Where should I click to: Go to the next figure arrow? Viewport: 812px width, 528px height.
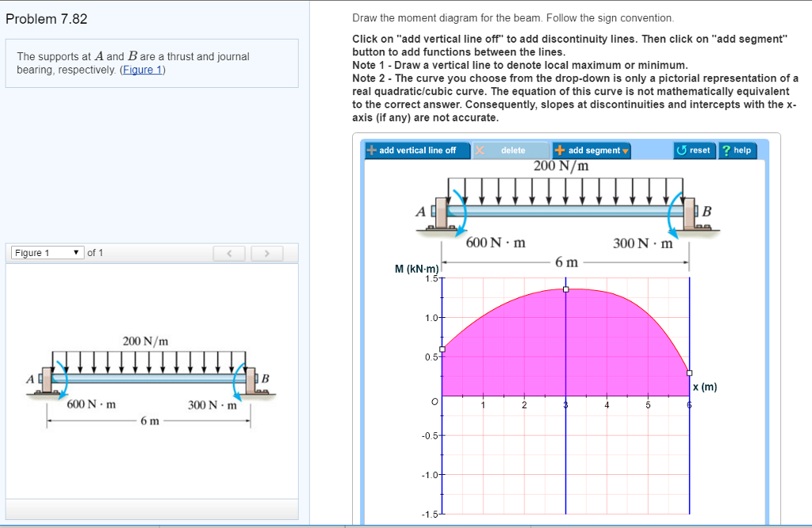[268, 254]
